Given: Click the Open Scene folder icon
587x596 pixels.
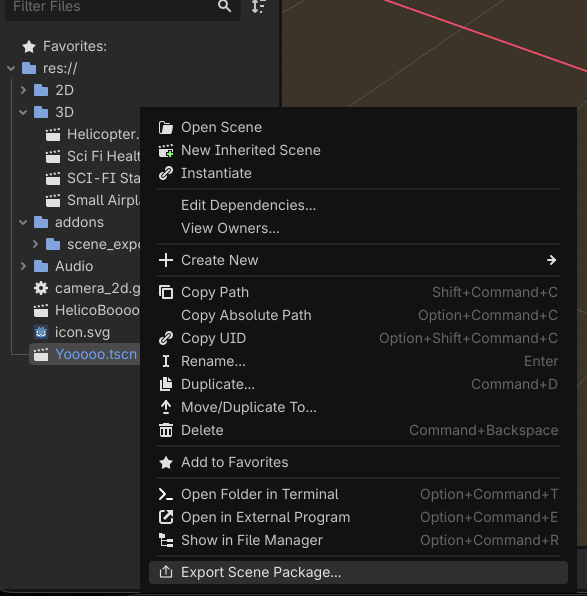Looking at the screenshot, I should pyautogui.click(x=166, y=128).
